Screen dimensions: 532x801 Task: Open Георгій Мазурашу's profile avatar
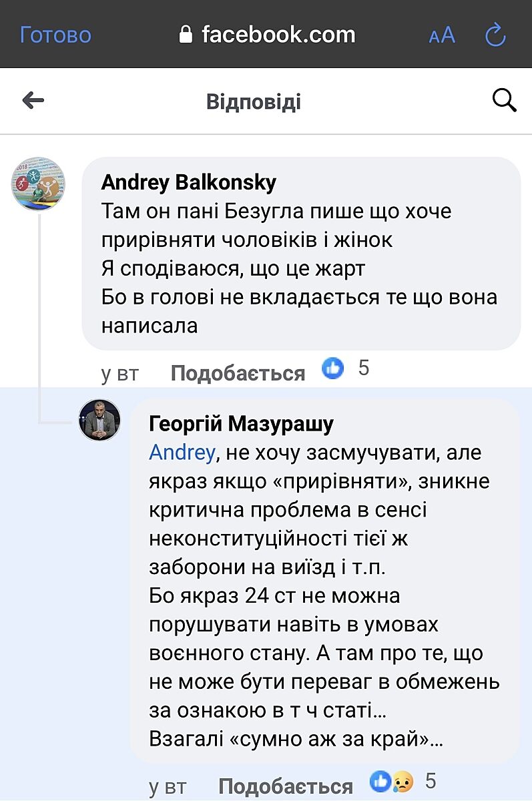coord(99,421)
